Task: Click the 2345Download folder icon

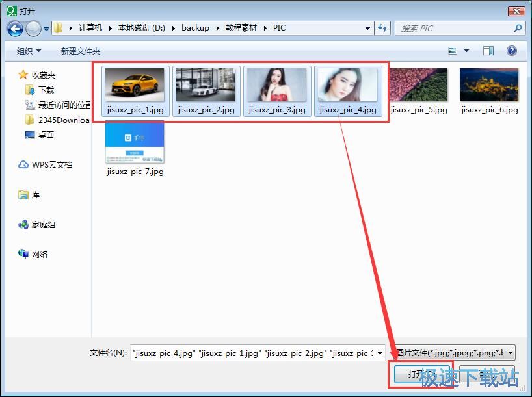Action: click(30, 120)
